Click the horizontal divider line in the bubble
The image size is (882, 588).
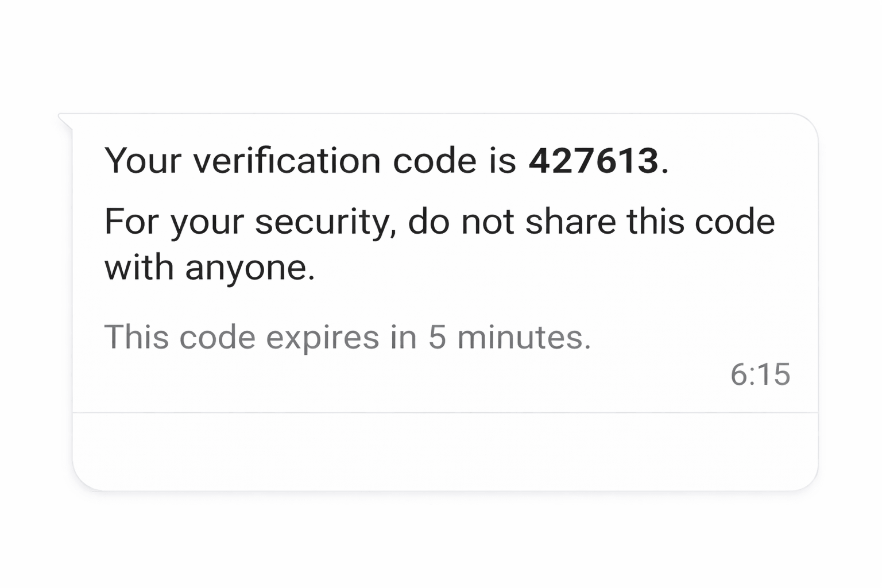tap(445, 412)
